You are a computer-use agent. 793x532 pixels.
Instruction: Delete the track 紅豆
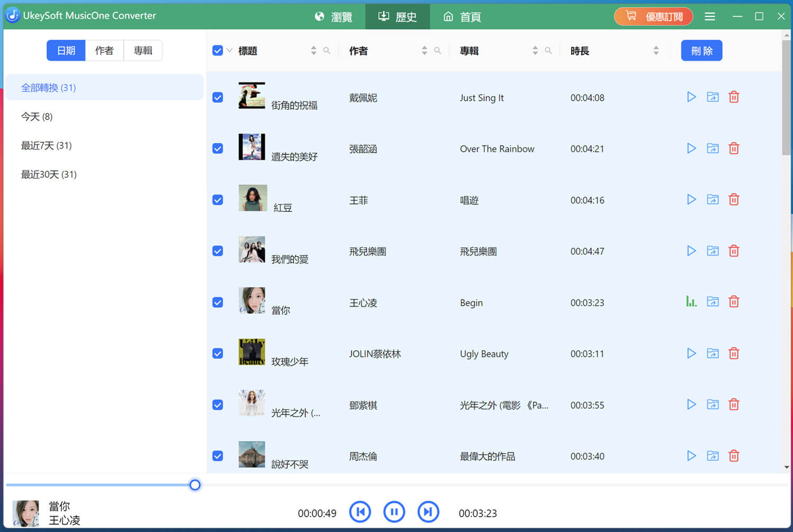[x=734, y=199]
